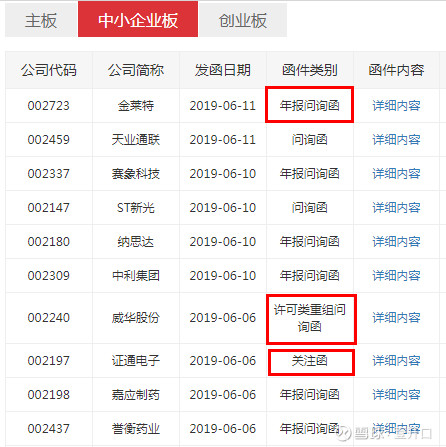The width and height of the screenshot is (446, 447).
Task: Open 详细内容 link for 证通电子
Action: point(396,361)
